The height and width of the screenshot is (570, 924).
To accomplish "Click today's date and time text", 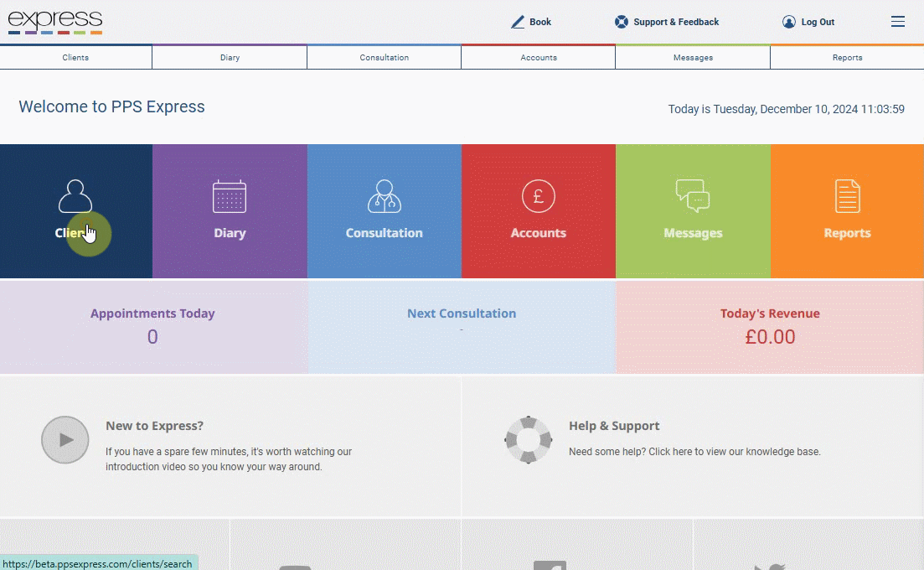I will [786, 109].
